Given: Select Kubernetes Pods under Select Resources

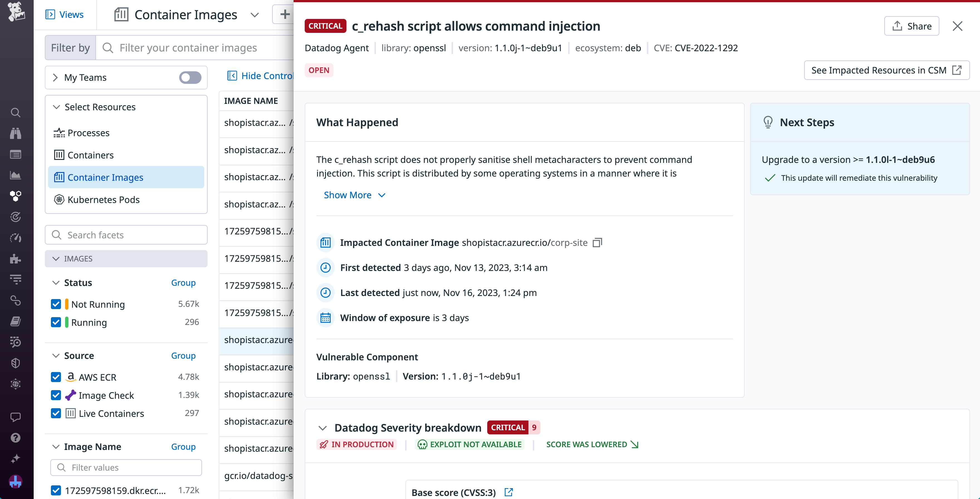Looking at the screenshot, I should point(104,199).
